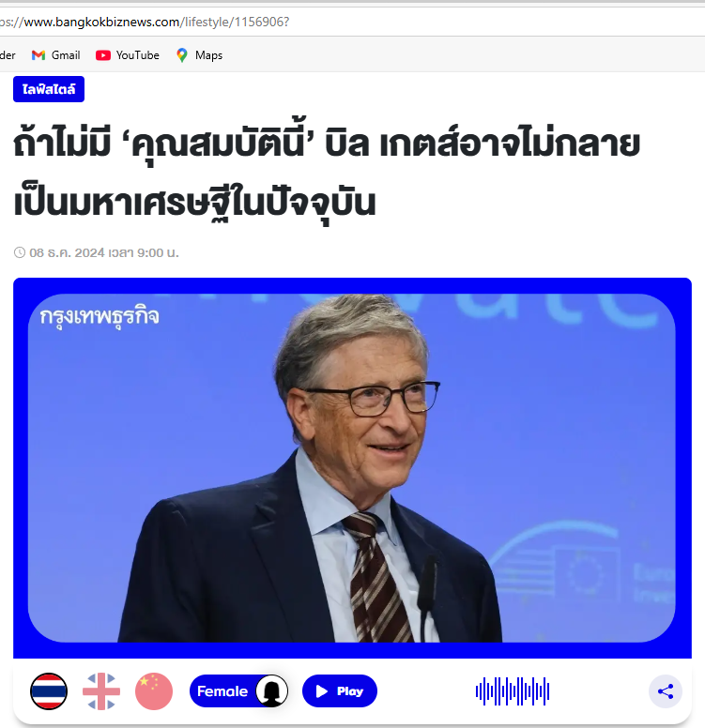Click the clock icon beside publish date
Viewport: 705px width, 728px height.
(x=20, y=252)
